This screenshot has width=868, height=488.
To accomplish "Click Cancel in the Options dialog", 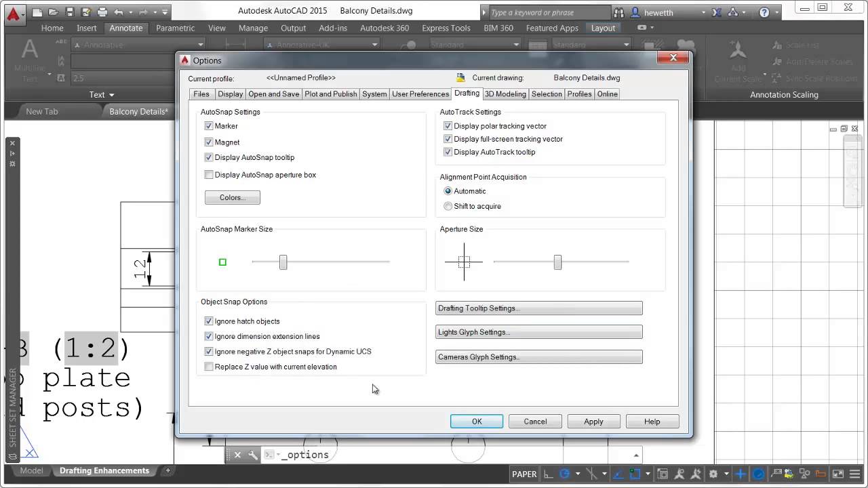I will [x=535, y=422].
